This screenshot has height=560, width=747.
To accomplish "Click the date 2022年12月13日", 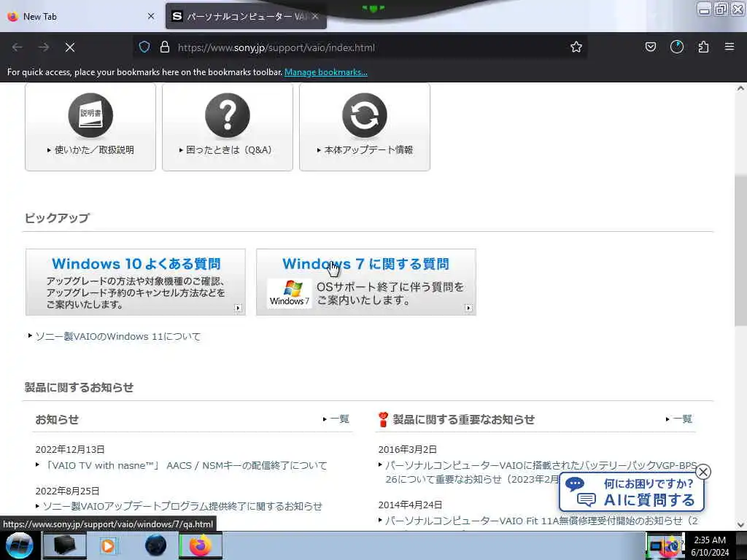I will (x=70, y=449).
